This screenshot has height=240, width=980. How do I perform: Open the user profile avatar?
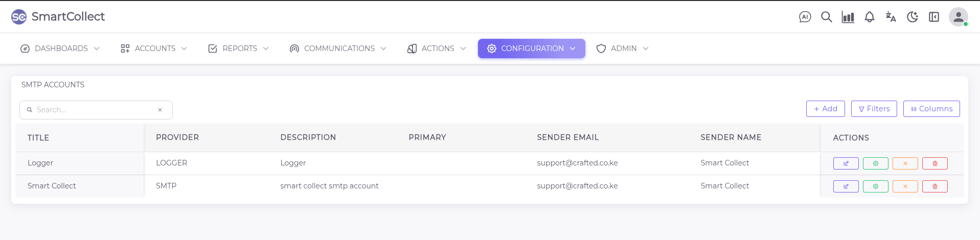(x=958, y=17)
